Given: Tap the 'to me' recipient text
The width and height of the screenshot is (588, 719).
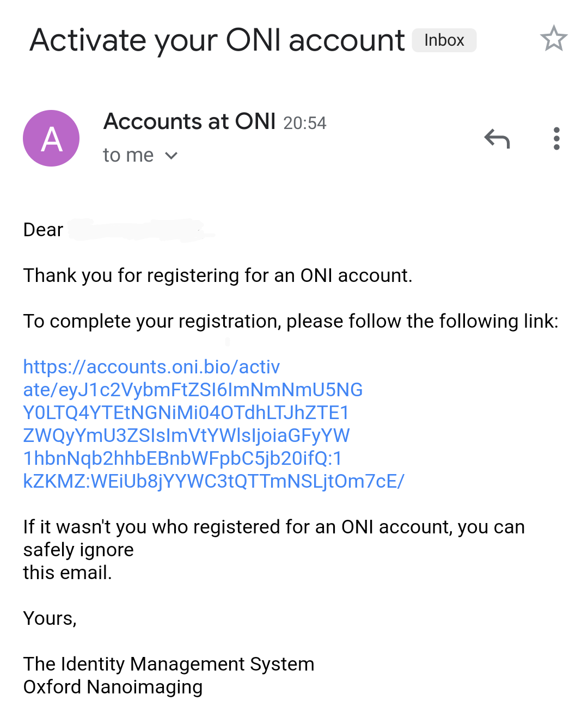Looking at the screenshot, I should point(128,156).
